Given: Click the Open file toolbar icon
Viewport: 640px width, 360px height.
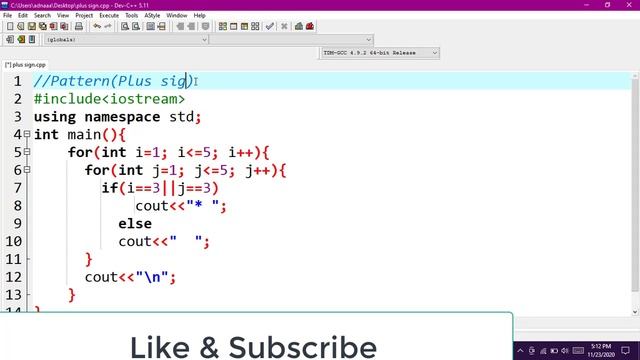Looking at the screenshot, I should pos(21,26).
